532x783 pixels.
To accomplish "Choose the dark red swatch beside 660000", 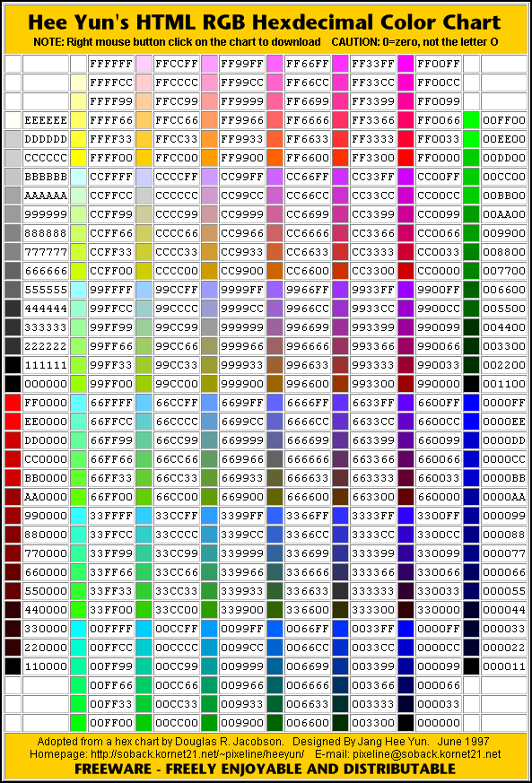I will (406, 497).
